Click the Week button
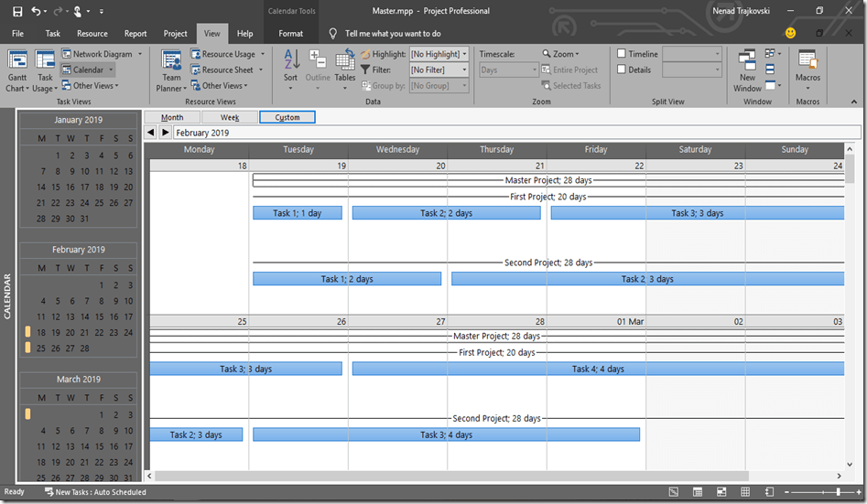867x504 pixels. click(230, 117)
